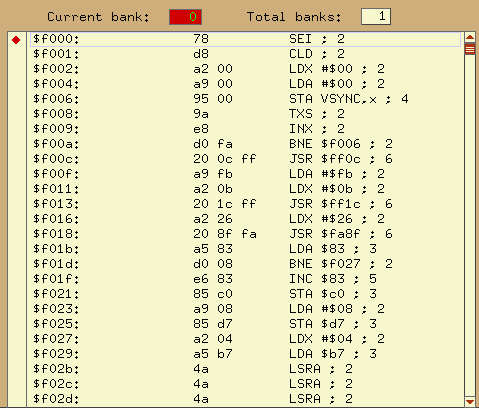Screen dimensions: 479x408
Task: Click the bytes 20 8f fa at $f018
Action: 225,234
